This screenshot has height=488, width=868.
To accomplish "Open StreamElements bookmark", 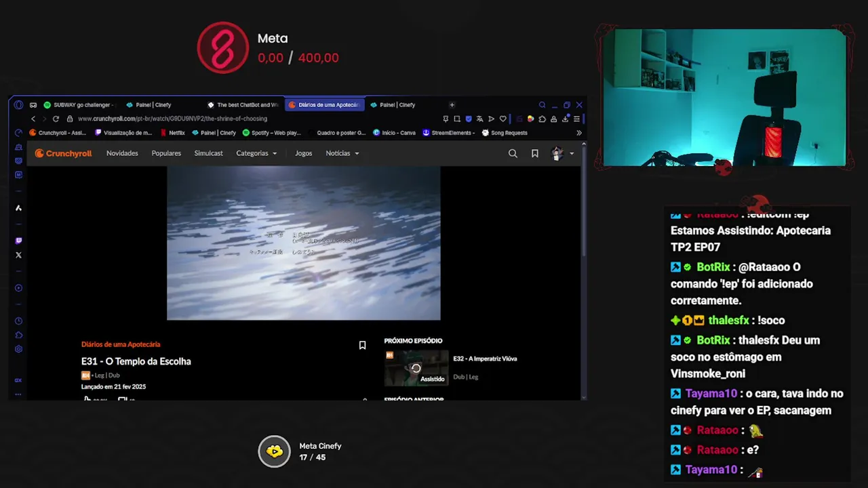I will pyautogui.click(x=448, y=133).
